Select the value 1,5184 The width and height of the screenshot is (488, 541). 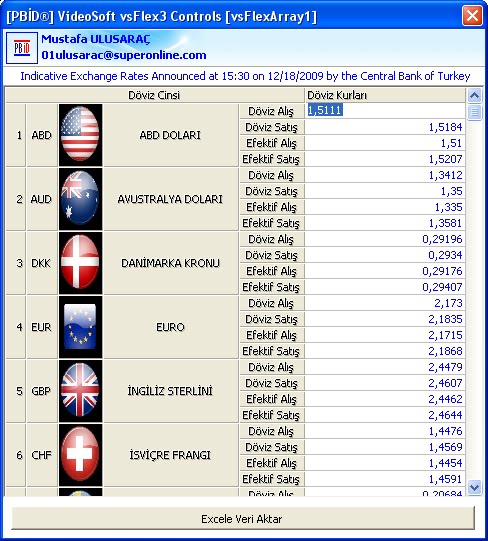(x=385, y=127)
